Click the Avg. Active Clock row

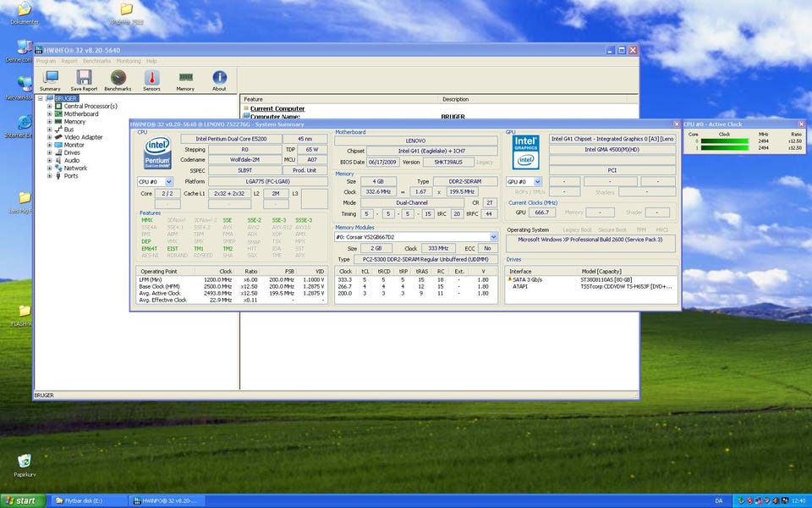click(x=232, y=294)
